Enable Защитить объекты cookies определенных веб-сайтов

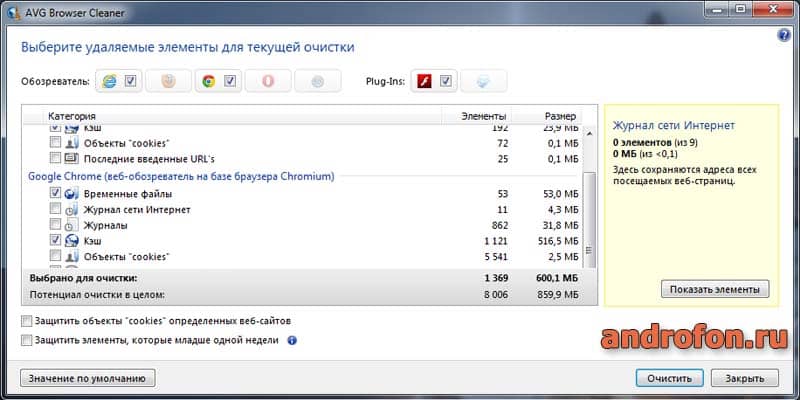pyautogui.click(x=27, y=321)
